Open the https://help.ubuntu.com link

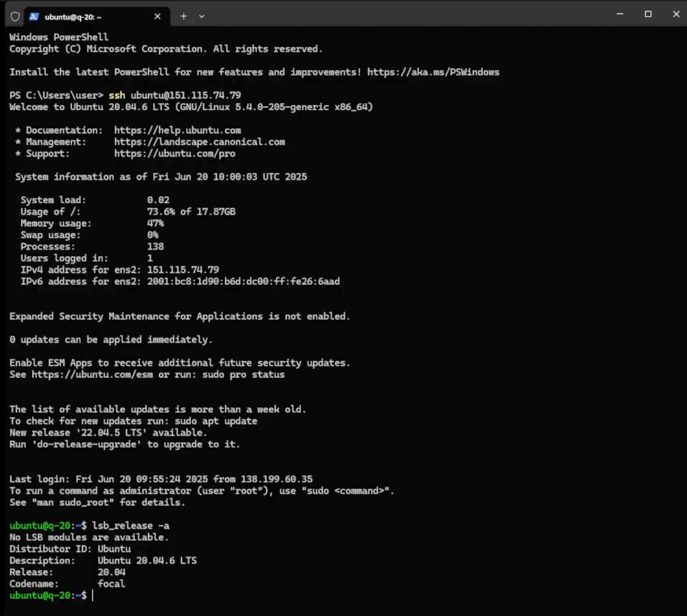tap(177, 130)
